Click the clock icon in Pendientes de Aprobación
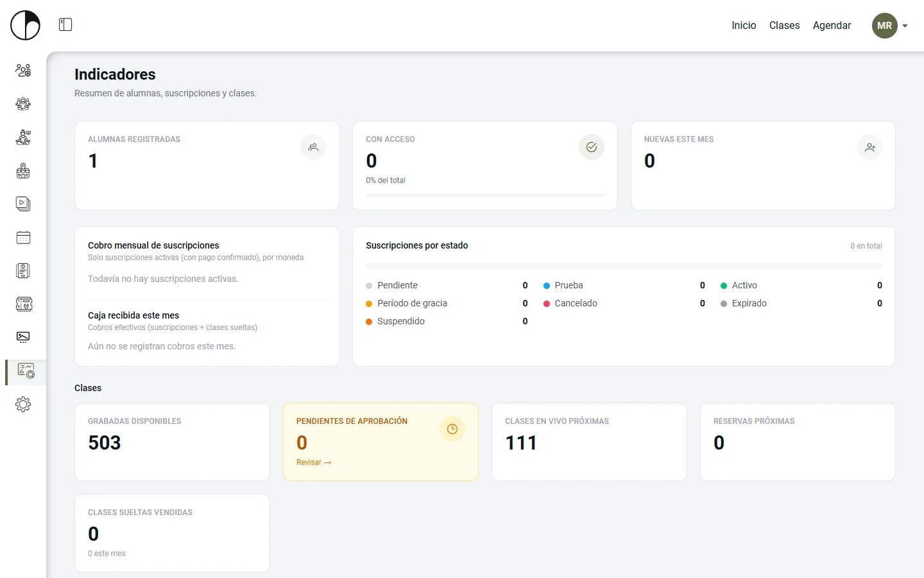Viewport: 924px width, 578px height. click(x=452, y=429)
